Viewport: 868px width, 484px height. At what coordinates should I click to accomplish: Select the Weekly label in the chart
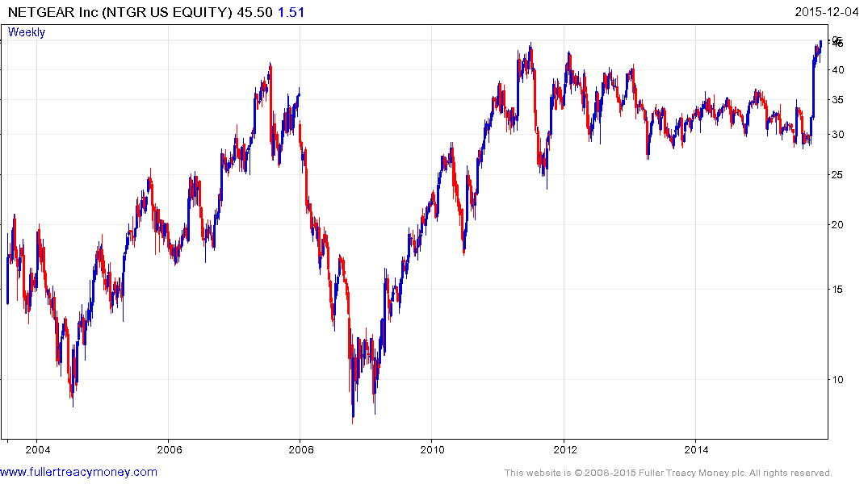pyautogui.click(x=26, y=32)
